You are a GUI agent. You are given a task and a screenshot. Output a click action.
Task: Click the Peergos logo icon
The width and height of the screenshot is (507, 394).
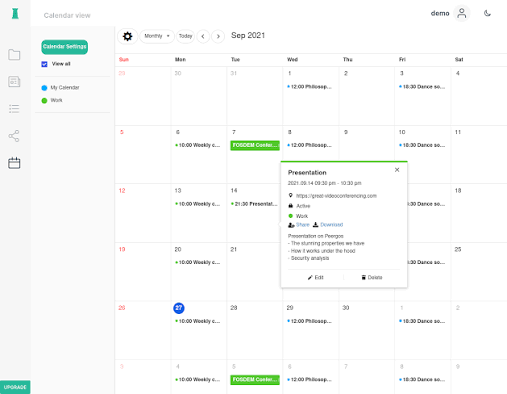15,14
